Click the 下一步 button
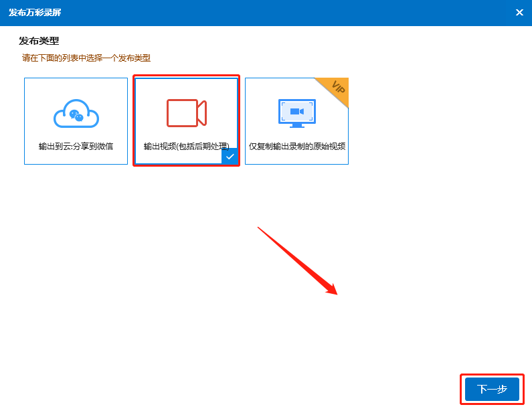The width and height of the screenshot is (532, 413). point(492,389)
